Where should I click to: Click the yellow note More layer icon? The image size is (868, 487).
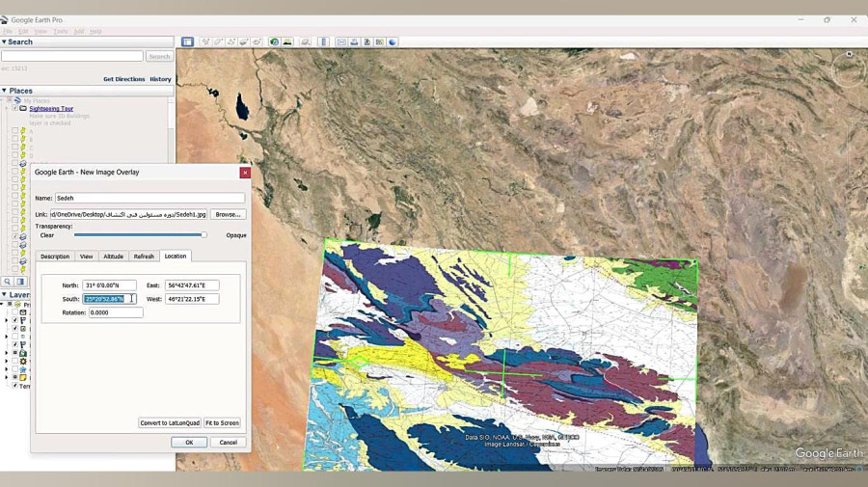23,377
